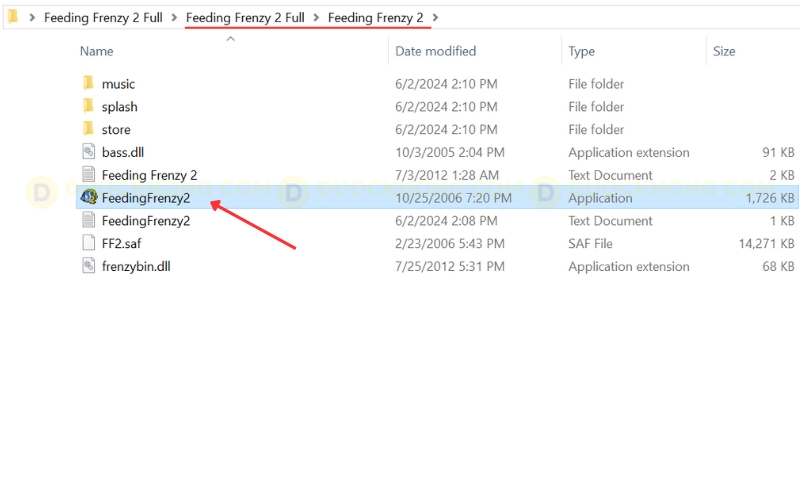Viewport: 800px width, 500px height.
Task: Click the FeedingFrenzy2 application fish icon
Action: (x=89, y=197)
